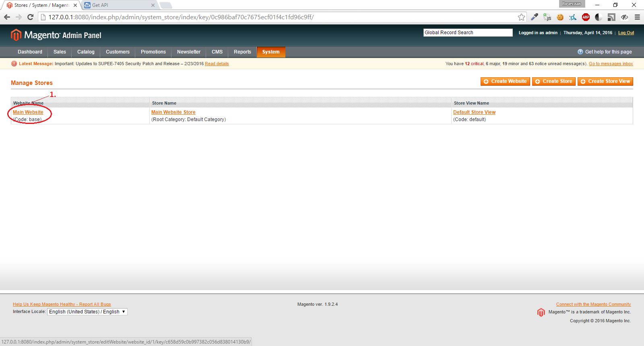The image size is (644, 346).
Task: Open the Chrome hamburger menu
Action: coord(637,17)
